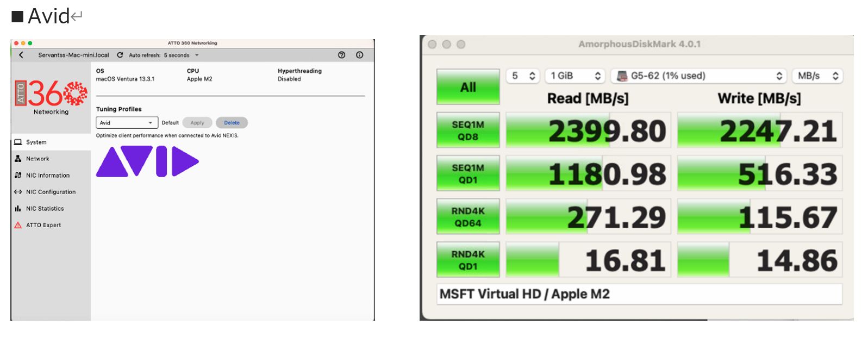Viewport: 868px width, 337px height.
Task: Click the ATTO Expert warning triangle icon
Action: pos(18,225)
